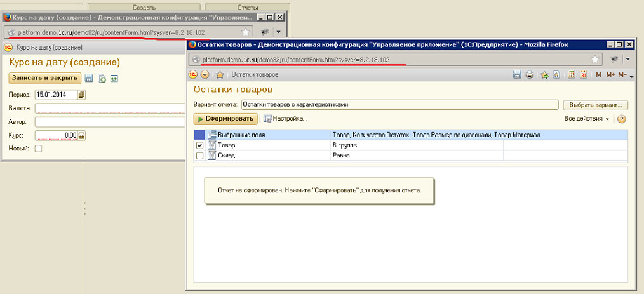Click the help question mark icon
This screenshot has height=294, width=644.
622,119
